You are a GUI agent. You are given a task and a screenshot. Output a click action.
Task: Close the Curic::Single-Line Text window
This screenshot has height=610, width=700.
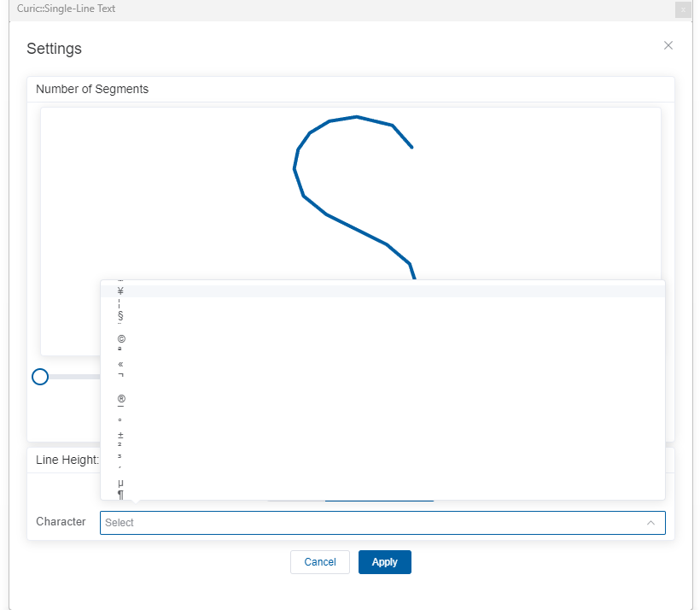point(683,9)
